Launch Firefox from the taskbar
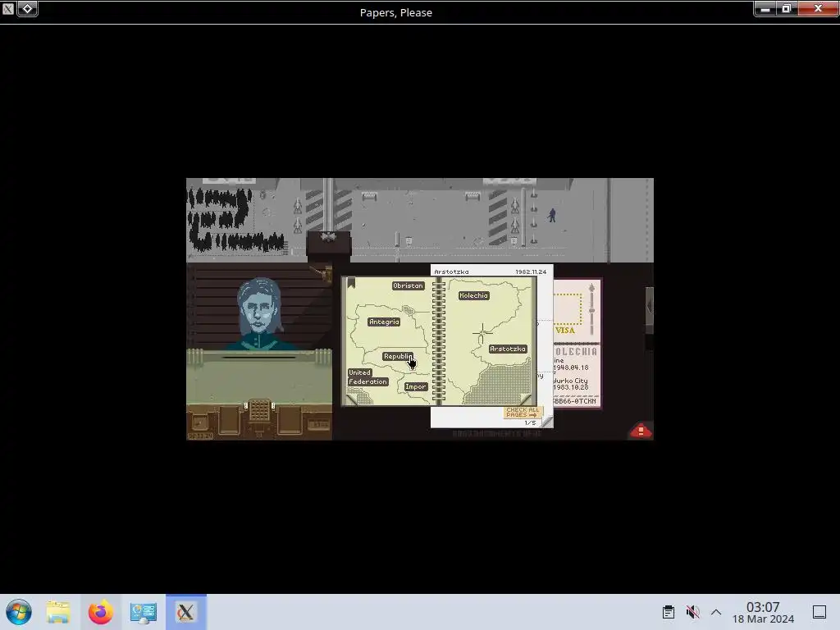 tap(101, 612)
